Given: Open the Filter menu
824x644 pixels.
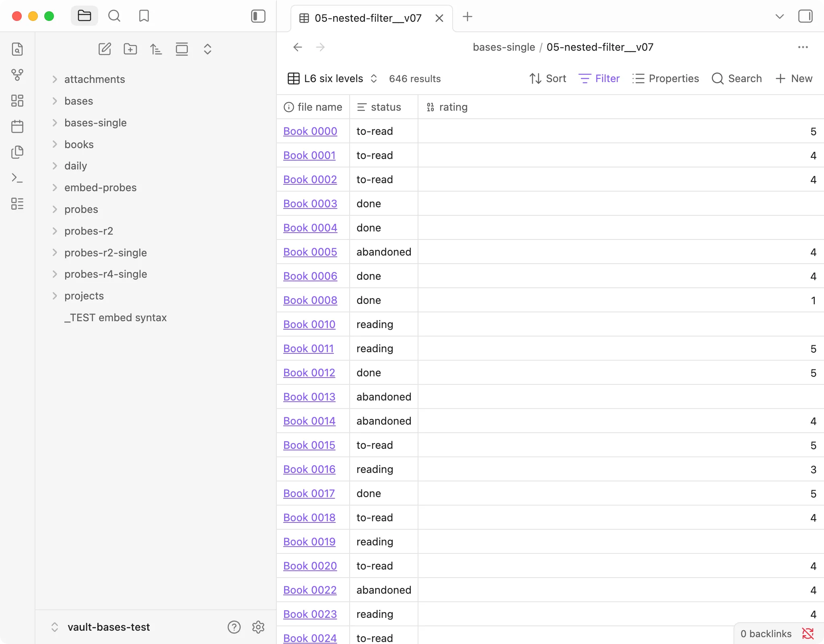Looking at the screenshot, I should [x=599, y=78].
